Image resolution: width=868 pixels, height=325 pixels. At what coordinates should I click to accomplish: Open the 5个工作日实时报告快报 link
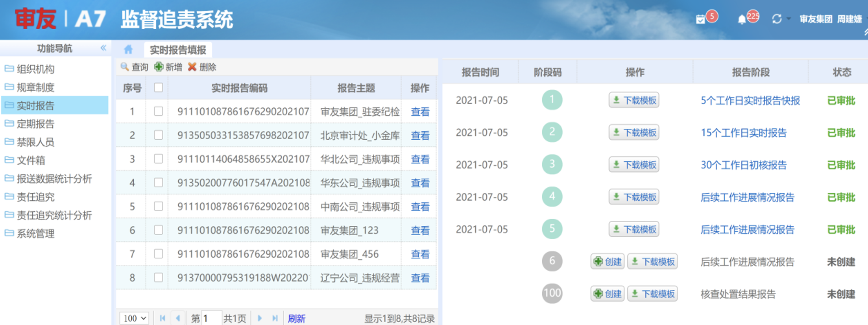point(750,101)
